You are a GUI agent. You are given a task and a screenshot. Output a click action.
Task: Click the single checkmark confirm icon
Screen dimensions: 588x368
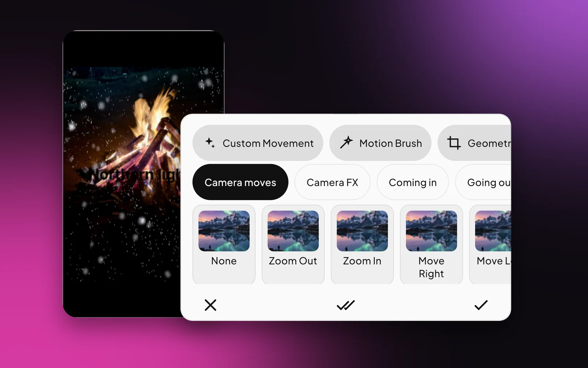481,305
